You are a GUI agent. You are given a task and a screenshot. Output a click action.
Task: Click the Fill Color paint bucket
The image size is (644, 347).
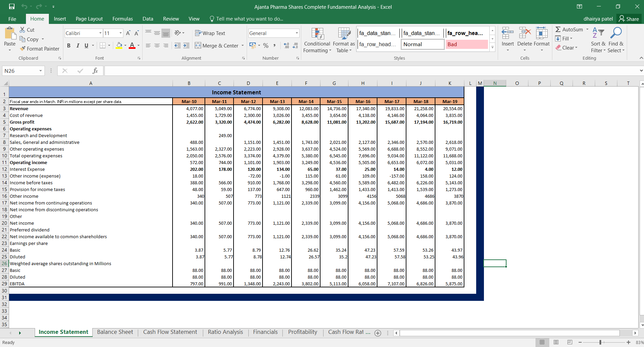(119, 45)
